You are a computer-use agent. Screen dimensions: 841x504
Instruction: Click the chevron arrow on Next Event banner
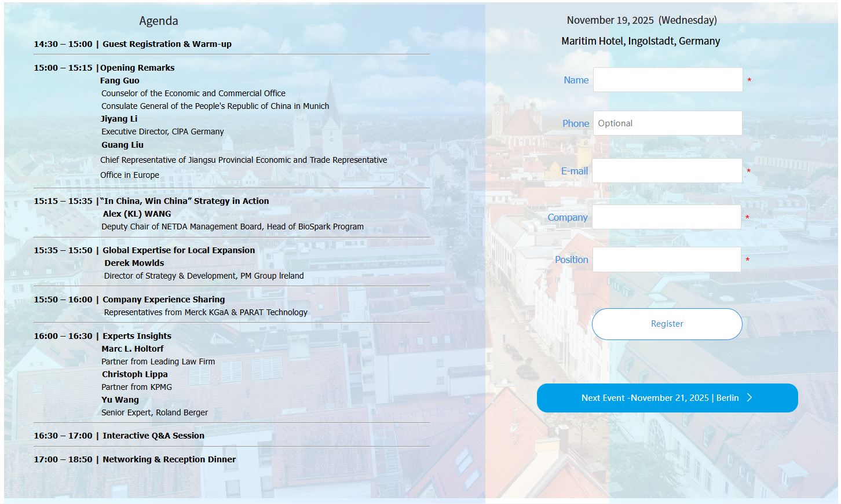pyautogui.click(x=749, y=397)
